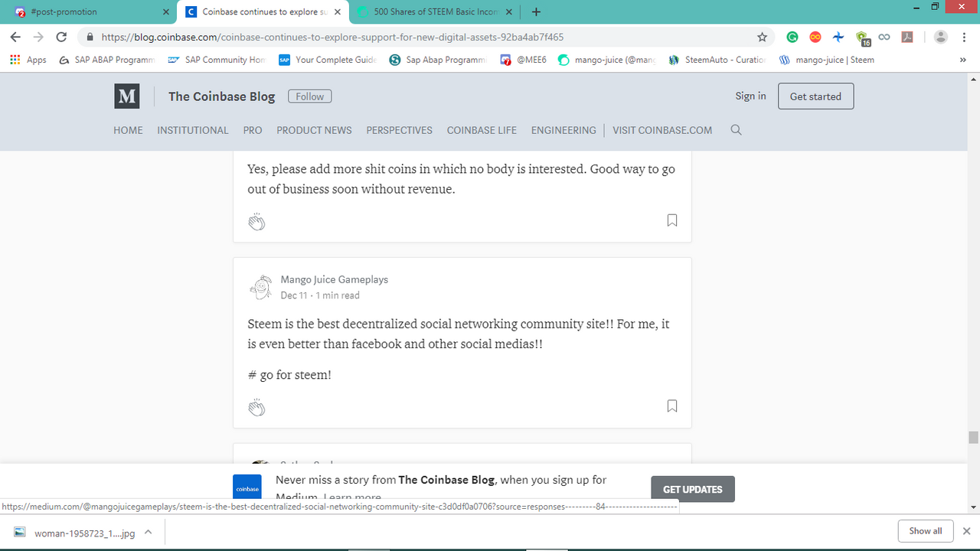Click the Get started button
980x551 pixels.
click(x=815, y=96)
